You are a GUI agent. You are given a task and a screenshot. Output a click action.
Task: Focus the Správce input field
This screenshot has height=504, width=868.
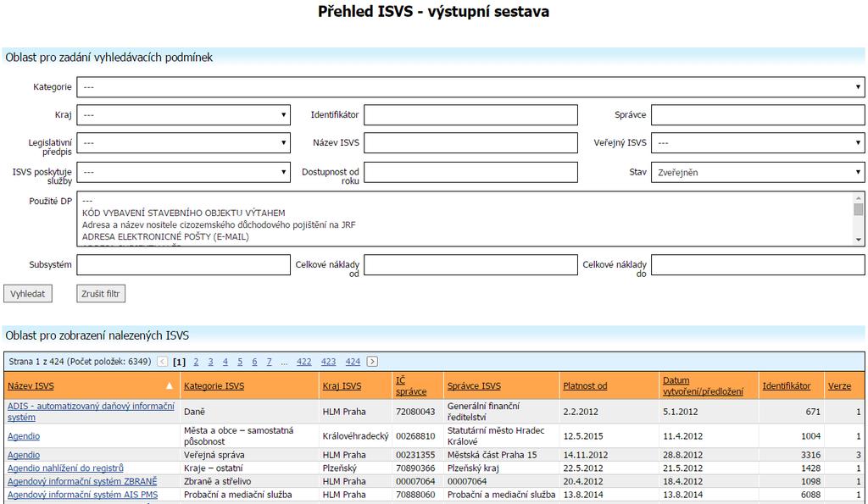click(758, 115)
